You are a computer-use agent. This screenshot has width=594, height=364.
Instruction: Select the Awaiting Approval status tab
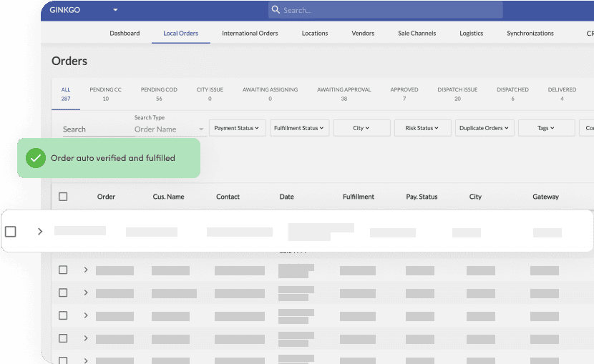tap(344, 94)
